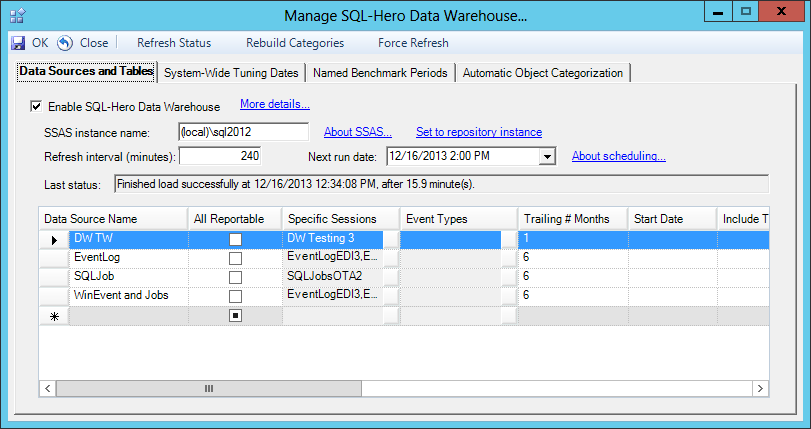Click the grid scrollbar right arrow
Screen dimensions: 811x429
(760, 388)
